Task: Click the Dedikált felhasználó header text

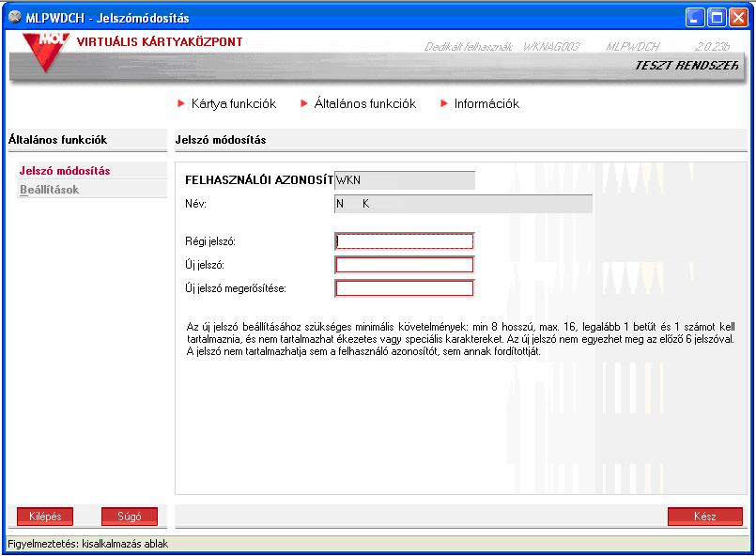Action: tap(469, 47)
